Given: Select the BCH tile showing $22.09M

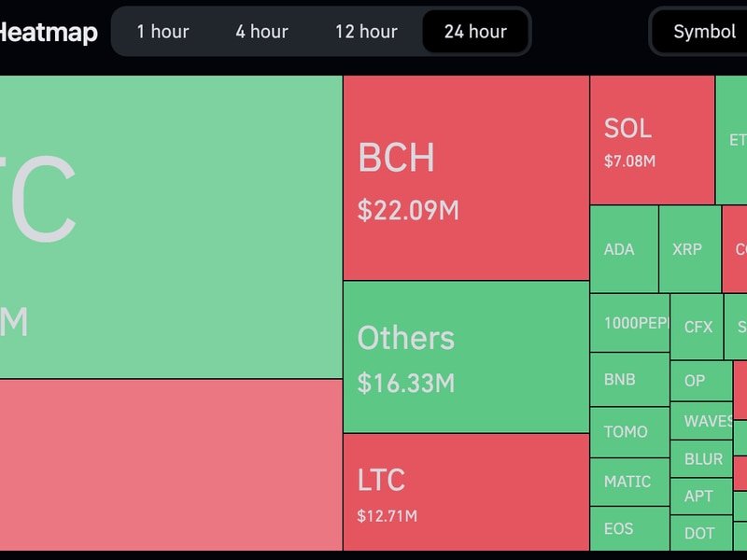Looking at the screenshot, I should pyautogui.click(x=464, y=177).
